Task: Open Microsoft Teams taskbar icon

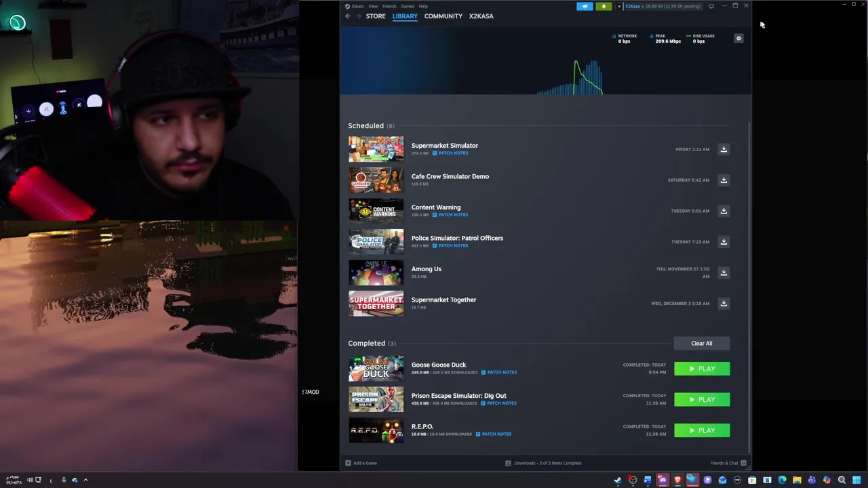Action: [812, 480]
